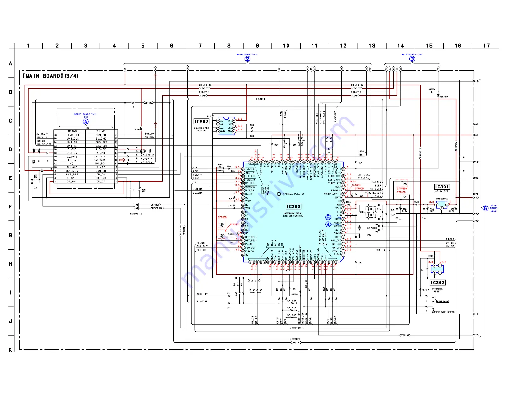Screen dimensions: 532x400
Task: Click the OPEN_REQ connector pin row
Action: coord(101,142)
